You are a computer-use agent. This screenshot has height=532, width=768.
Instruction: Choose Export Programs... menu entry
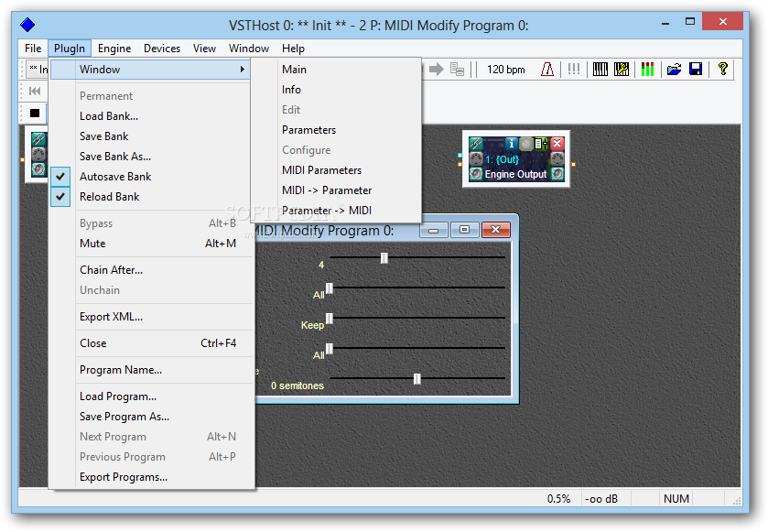pos(152,477)
